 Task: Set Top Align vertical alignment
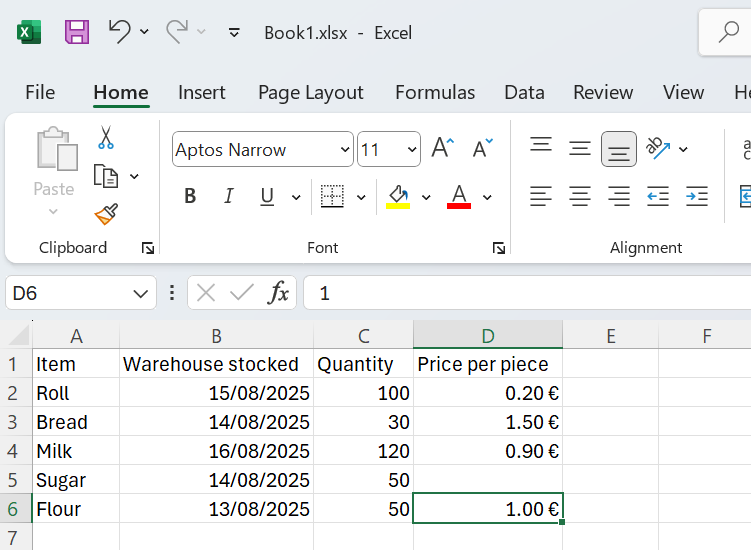tap(541, 147)
